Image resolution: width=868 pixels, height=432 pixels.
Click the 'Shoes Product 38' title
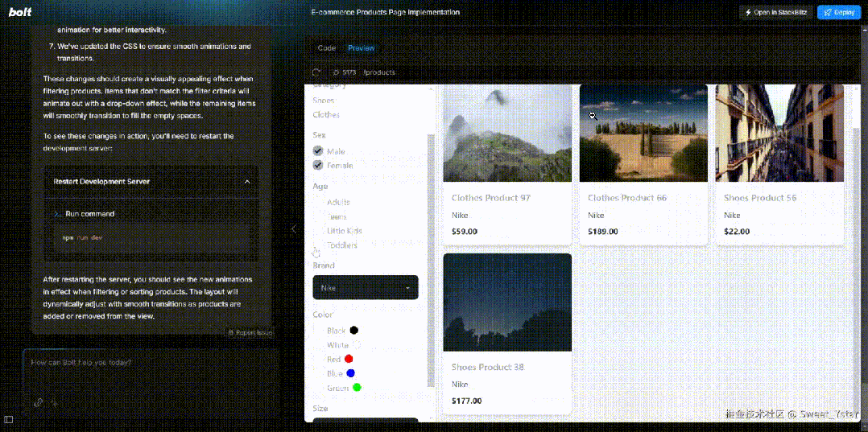488,368
